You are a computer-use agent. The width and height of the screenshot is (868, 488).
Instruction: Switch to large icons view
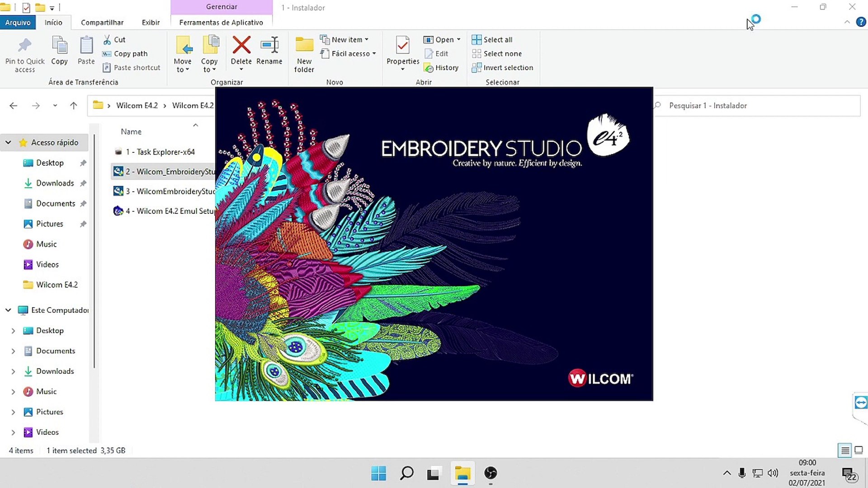coord(859,450)
